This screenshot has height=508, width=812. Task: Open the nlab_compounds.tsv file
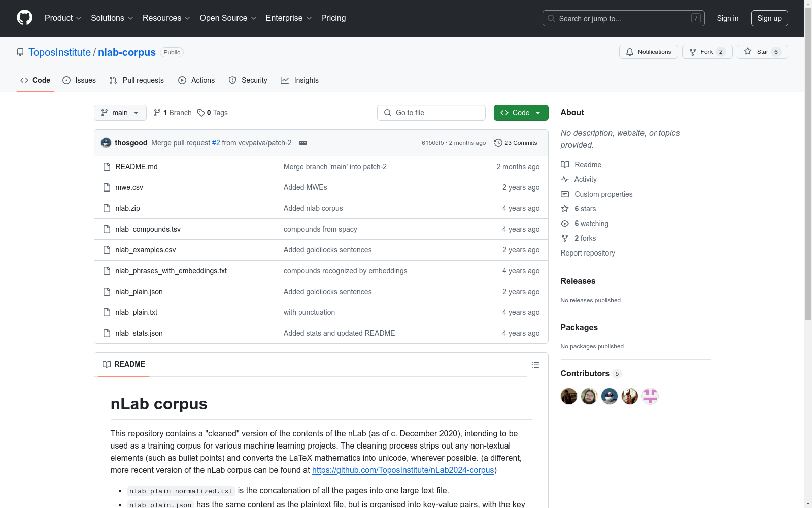click(x=148, y=229)
